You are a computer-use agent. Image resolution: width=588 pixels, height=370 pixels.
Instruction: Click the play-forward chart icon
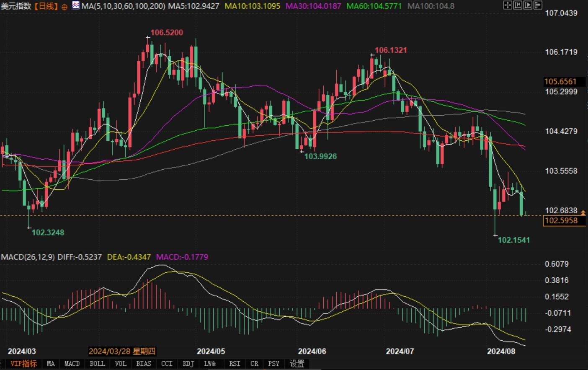[x=528, y=5]
